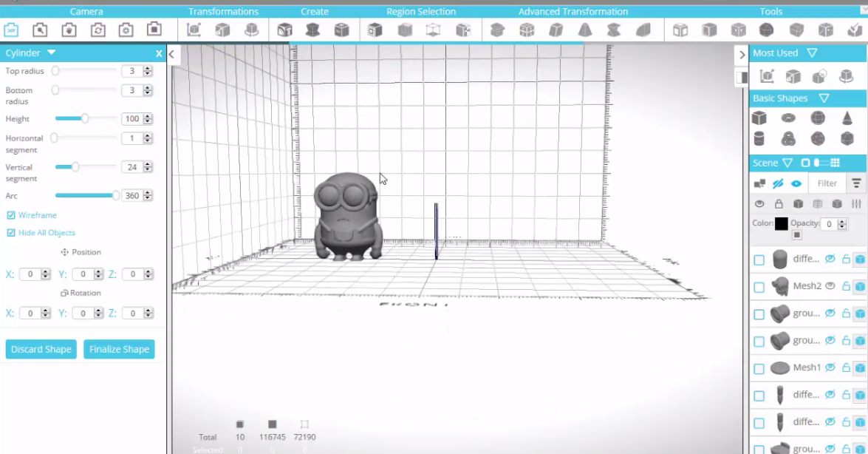868x454 pixels.
Task: Click the 360 view camera icon
Action: pyautogui.click(x=11, y=30)
